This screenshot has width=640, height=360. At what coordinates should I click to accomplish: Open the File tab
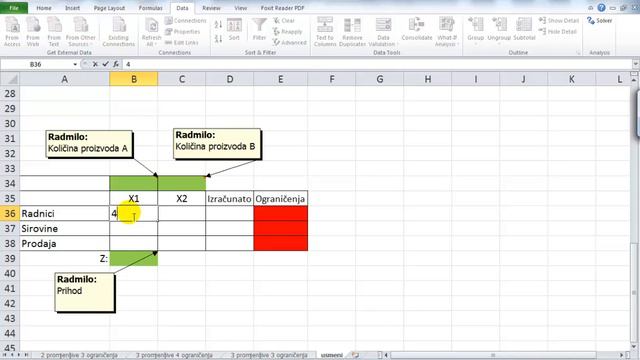point(14,8)
